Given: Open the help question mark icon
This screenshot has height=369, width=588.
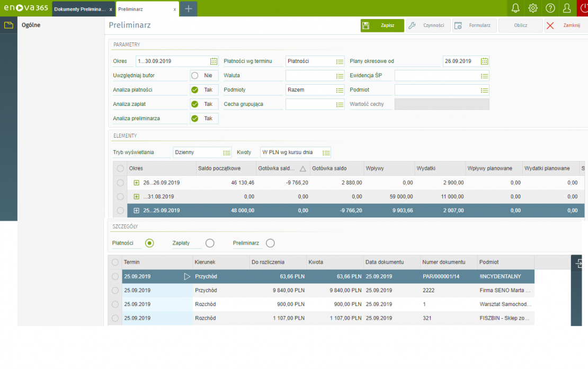Looking at the screenshot, I should [550, 8].
